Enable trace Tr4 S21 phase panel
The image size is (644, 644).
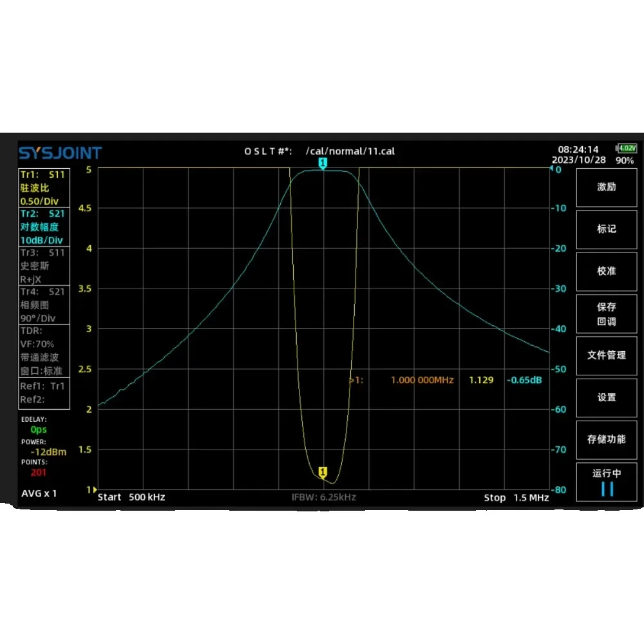(44, 305)
